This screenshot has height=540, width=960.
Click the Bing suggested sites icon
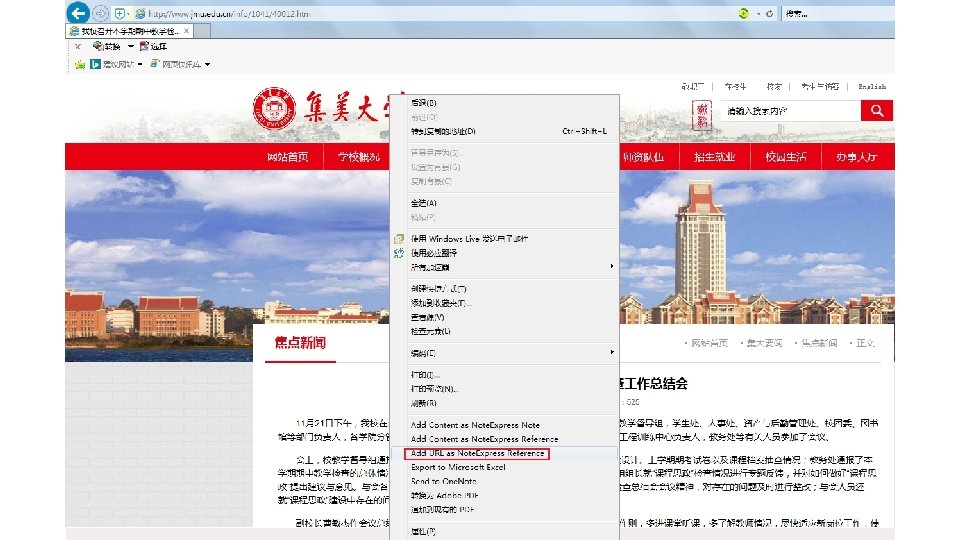pos(95,64)
